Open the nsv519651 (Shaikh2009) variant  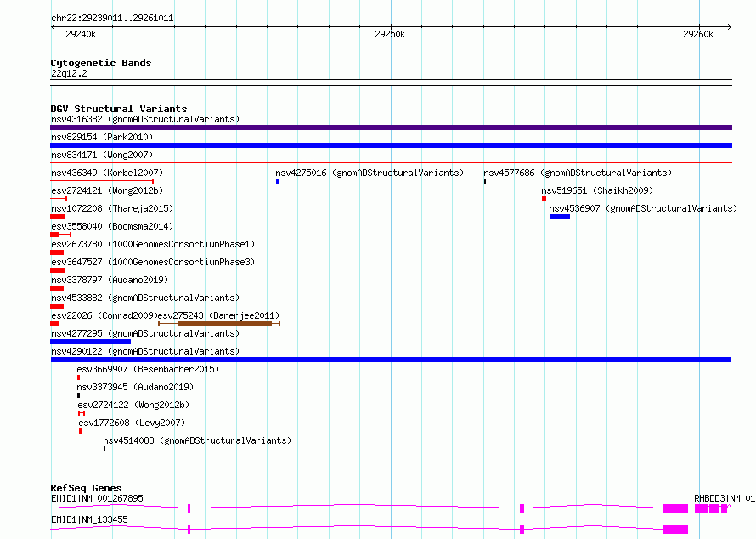click(597, 190)
